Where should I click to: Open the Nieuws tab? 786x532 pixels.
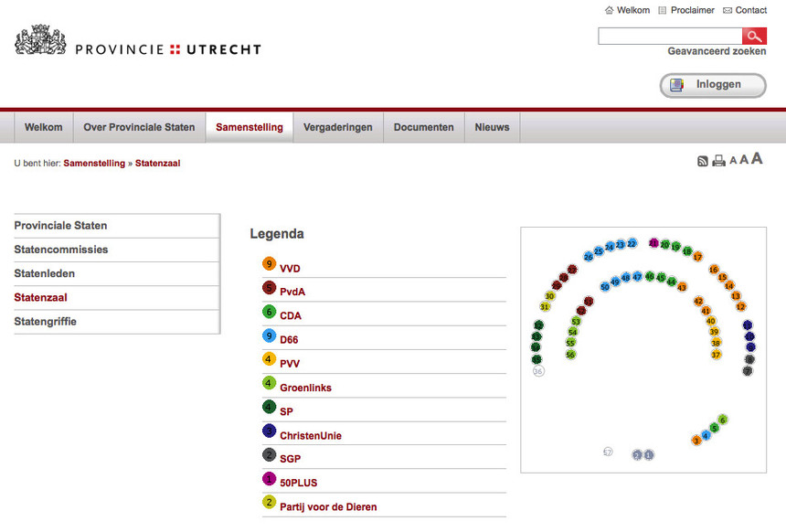click(493, 127)
